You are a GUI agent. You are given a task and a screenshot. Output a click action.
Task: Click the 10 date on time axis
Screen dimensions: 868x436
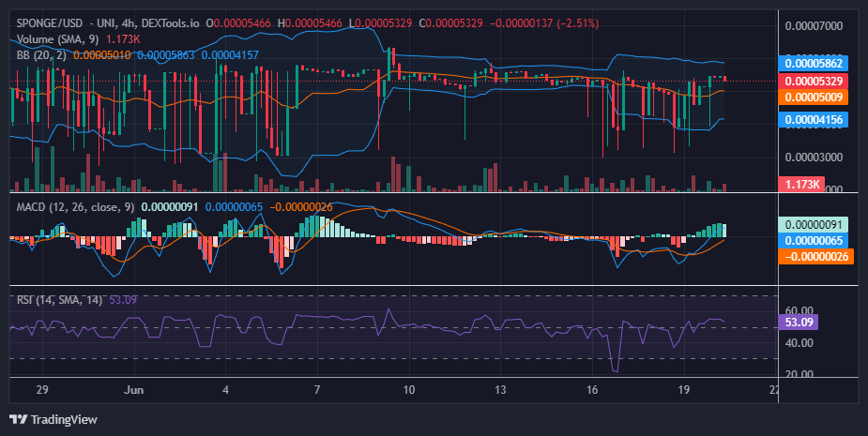[408, 389]
